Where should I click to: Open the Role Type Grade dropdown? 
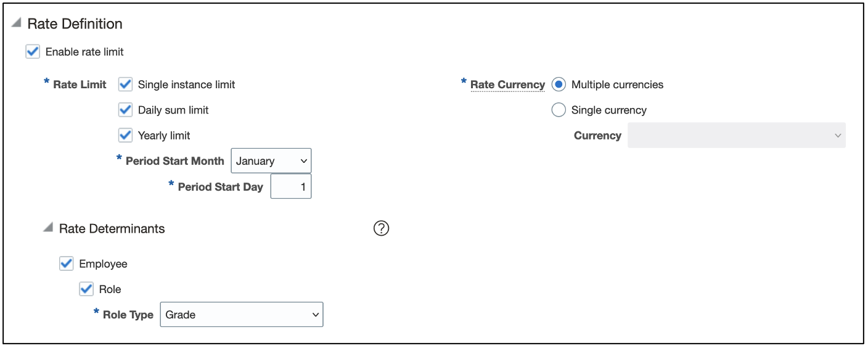click(242, 314)
